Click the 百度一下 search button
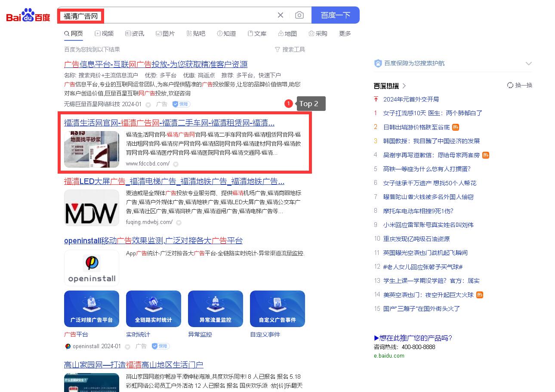This screenshot has height=392, width=555. 336,15
